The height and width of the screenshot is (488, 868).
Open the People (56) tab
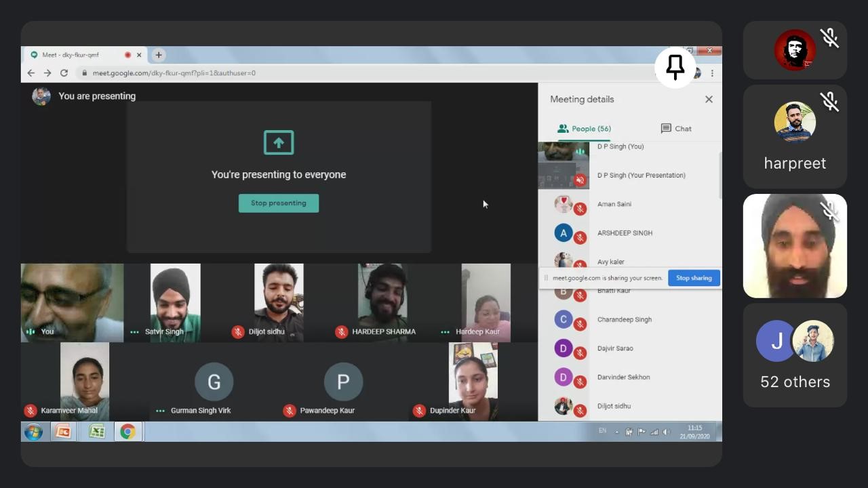tap(584, 129)
